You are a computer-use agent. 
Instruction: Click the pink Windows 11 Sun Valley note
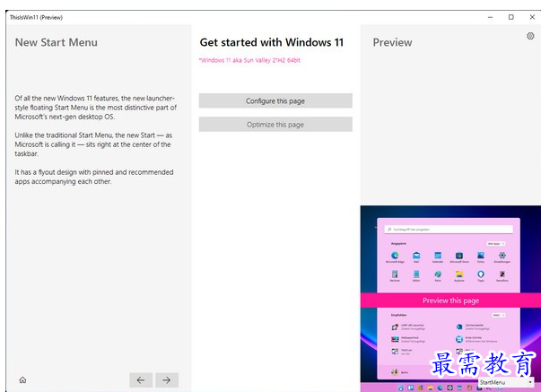click(x=249, y=60)
